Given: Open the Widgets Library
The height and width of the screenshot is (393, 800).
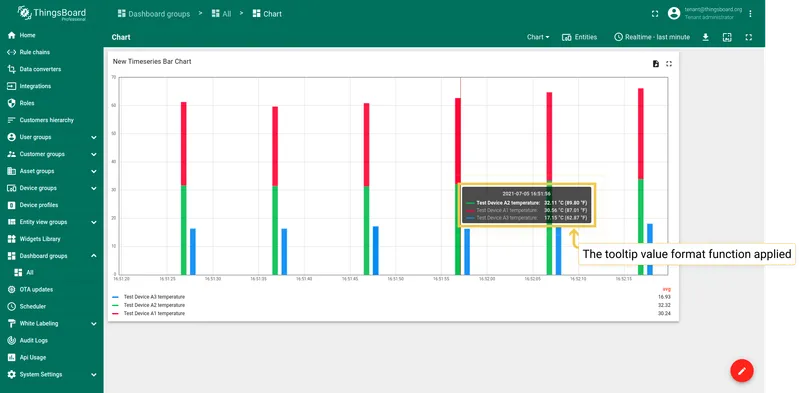Looking at the screenshot, I should [51, 239].
